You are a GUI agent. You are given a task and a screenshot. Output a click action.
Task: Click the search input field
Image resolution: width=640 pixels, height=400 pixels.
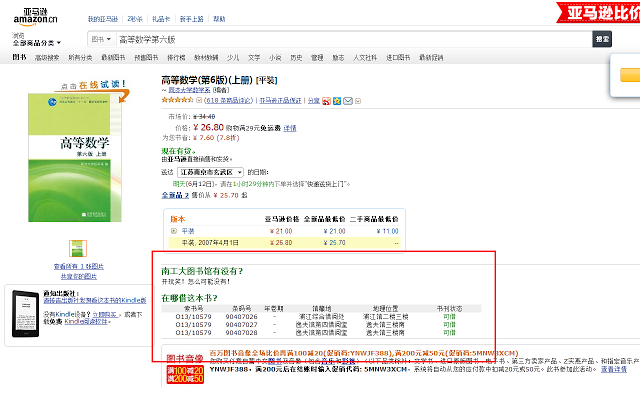[x=350, y=39]
